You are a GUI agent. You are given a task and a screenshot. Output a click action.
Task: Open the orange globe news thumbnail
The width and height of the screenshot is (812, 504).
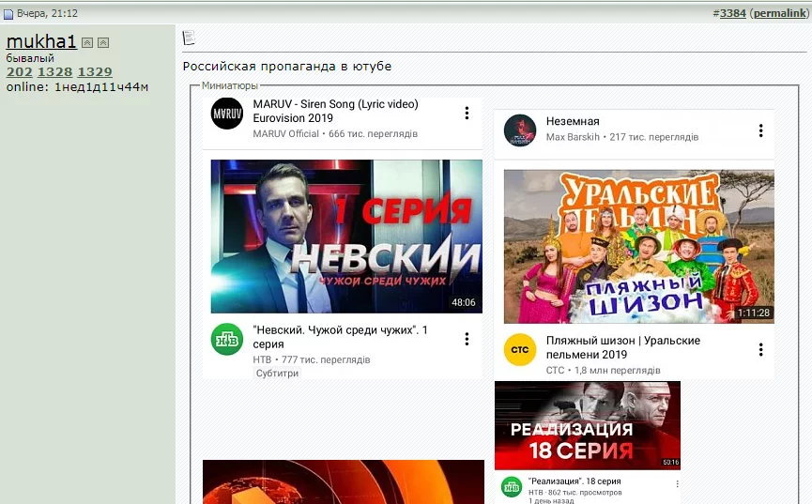(344, 481)
